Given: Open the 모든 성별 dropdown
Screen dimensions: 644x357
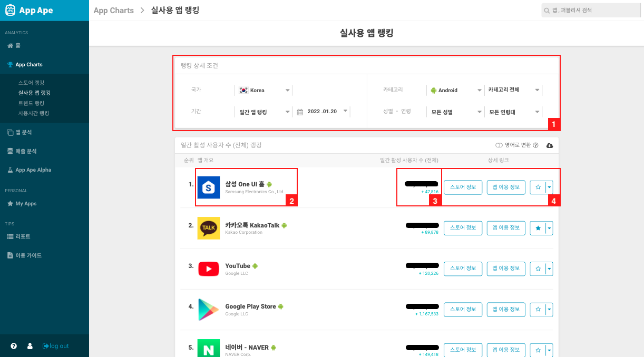Looking at the screenshot, I should click(455, 112).
